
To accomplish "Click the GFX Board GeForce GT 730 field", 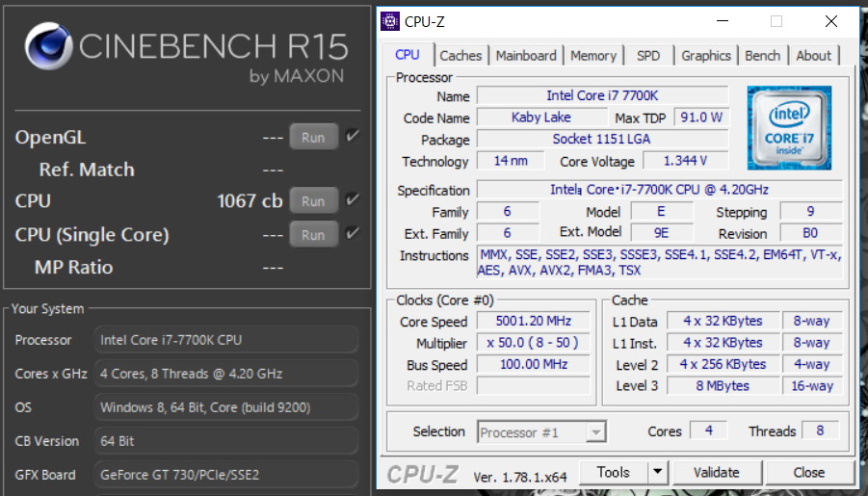I will point(225,475).
